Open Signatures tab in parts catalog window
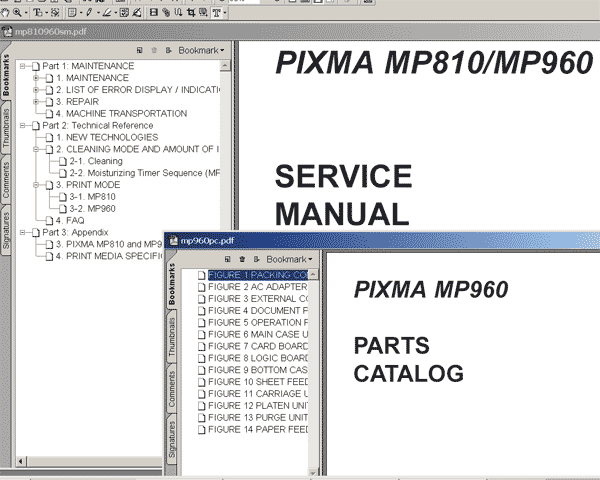 click(x=171, y=439)
